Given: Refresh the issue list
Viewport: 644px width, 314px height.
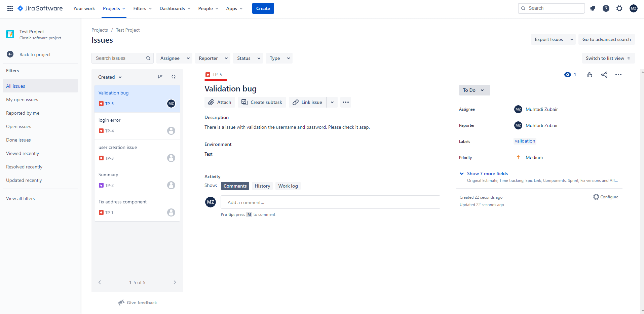Looking at the screenshot, I should point(174,77).
